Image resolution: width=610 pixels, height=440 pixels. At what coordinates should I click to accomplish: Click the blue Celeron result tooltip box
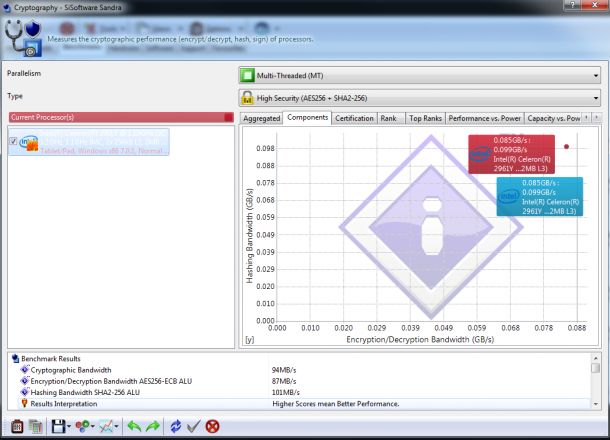(540, 196)
